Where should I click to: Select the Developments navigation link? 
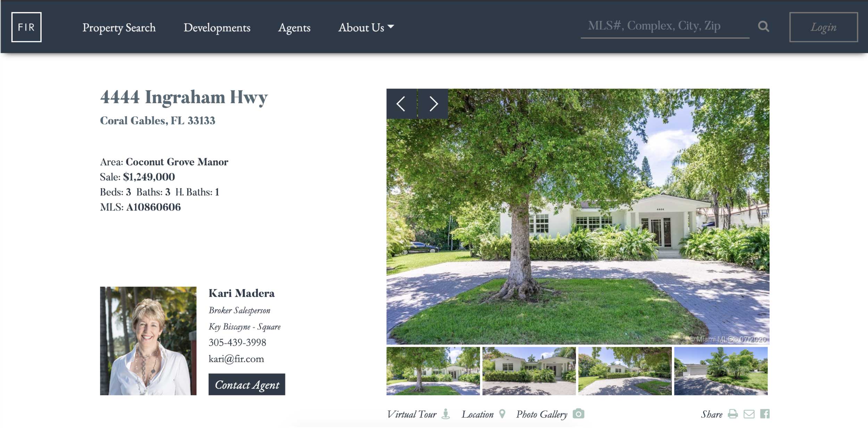[217, 26]
